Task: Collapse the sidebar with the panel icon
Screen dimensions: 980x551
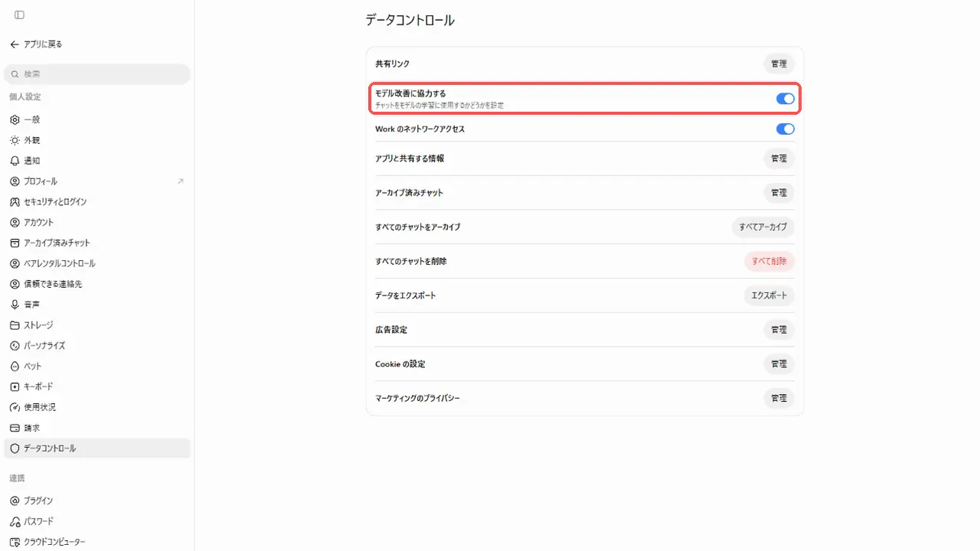Action: (x=19, y=15)
